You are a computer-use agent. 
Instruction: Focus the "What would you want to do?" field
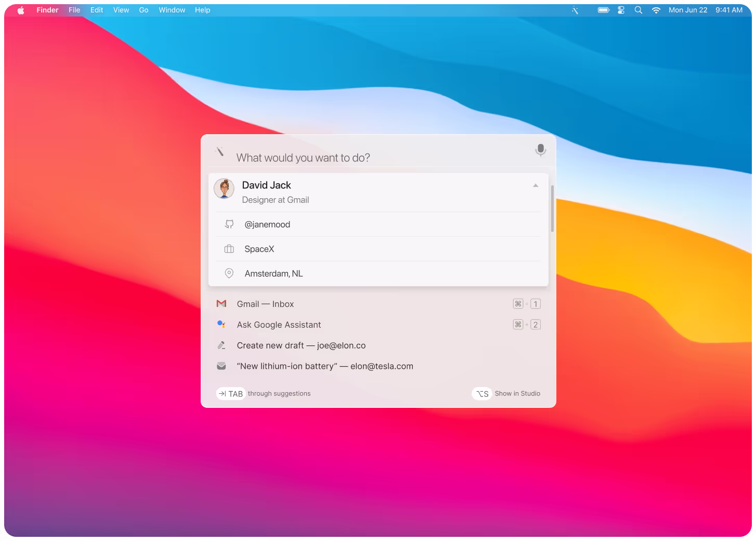[380, 158]
